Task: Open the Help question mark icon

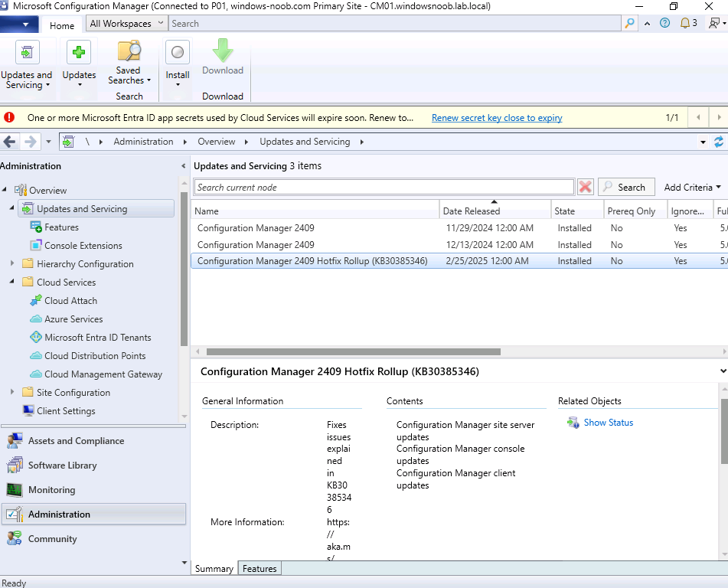Action: [x=665, y=23]
